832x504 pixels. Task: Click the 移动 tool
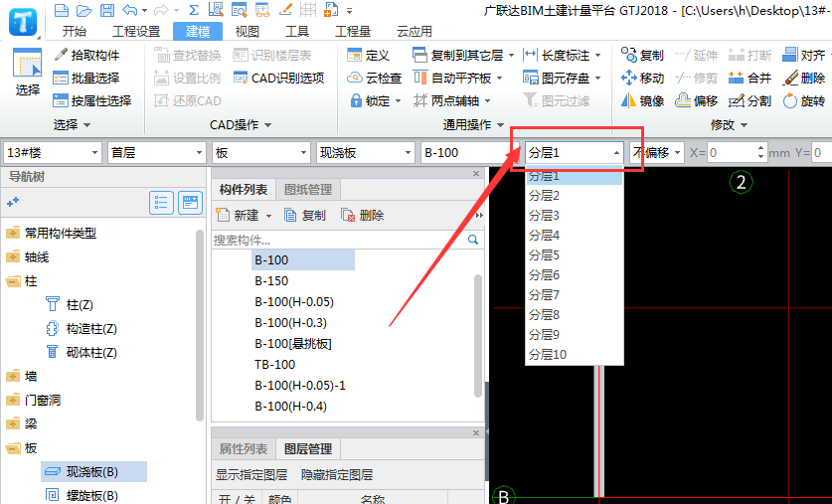(x=642, y=78)
